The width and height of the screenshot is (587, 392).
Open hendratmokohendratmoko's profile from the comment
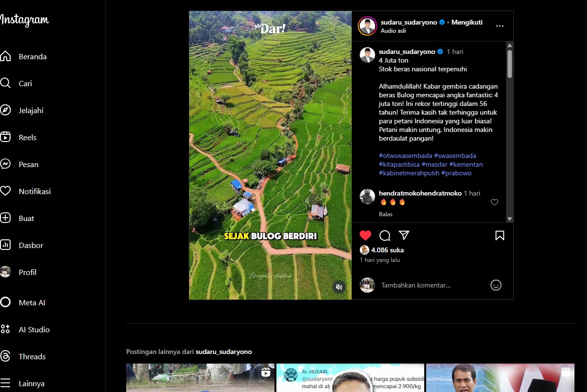coord(420,193)
